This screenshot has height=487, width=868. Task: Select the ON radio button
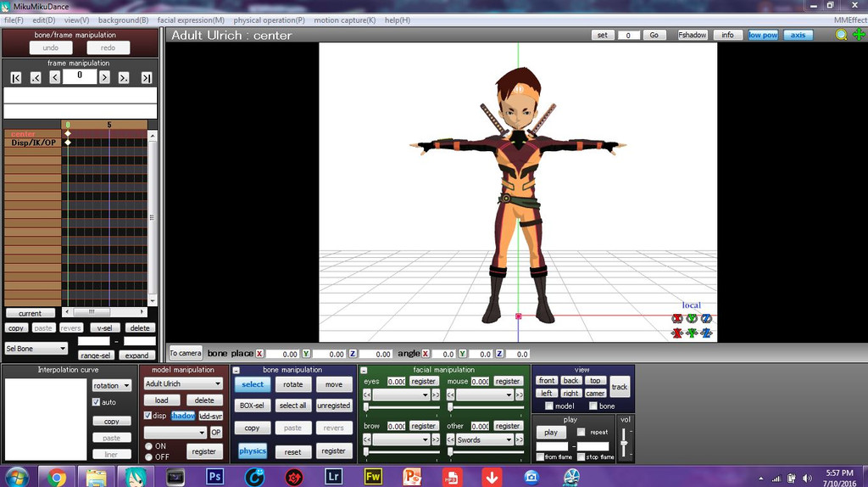[149, 446]
